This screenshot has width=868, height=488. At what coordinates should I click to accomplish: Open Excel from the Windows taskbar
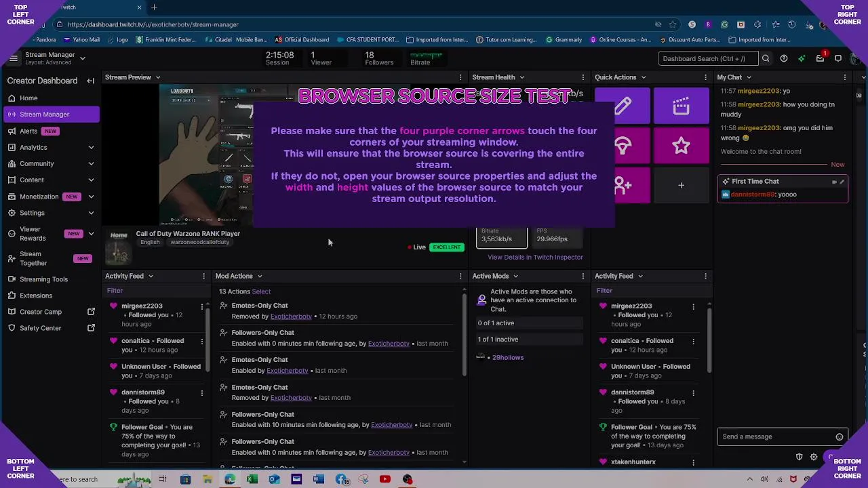click(252, 479)
